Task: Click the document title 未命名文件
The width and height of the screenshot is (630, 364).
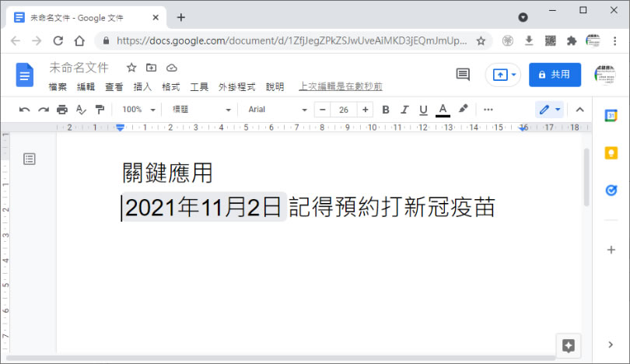Action: [79, 68]
